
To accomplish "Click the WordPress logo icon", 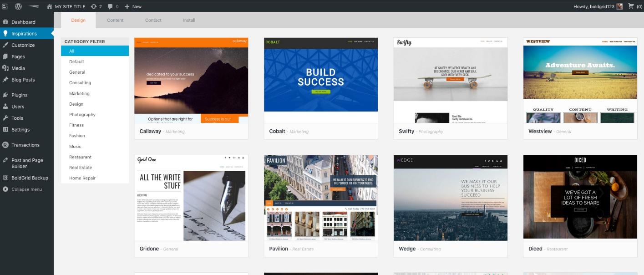I will 18,6.
